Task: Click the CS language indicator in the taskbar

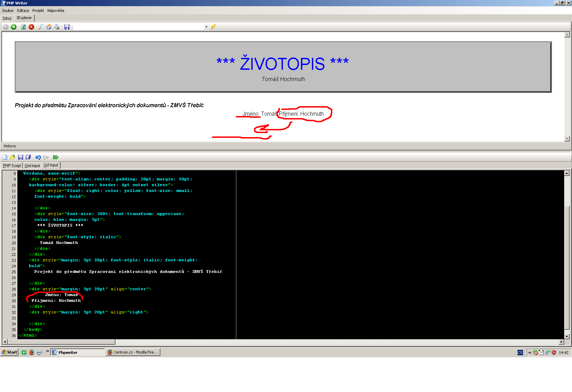Action: click(x=520, y=353)
